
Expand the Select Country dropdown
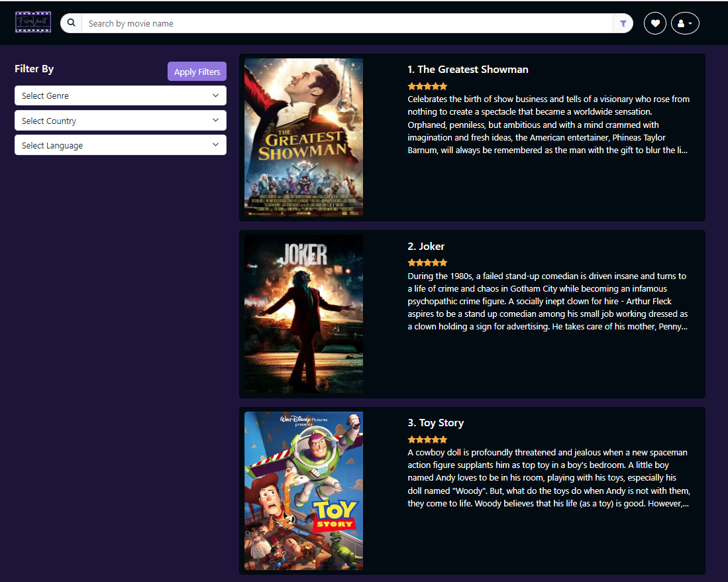coord(121,121)
